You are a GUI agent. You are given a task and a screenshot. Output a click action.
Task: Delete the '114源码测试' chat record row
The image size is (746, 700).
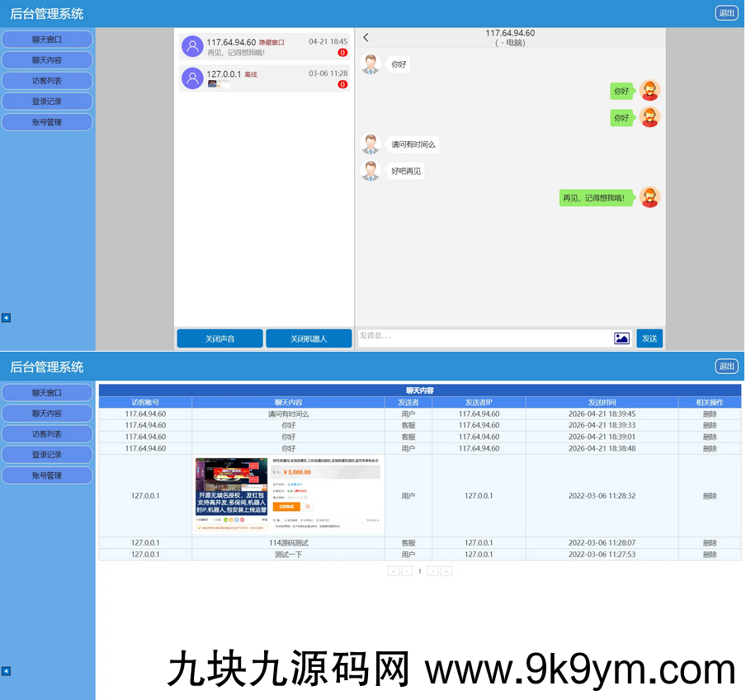pyautogui.click(x=710, y=543)
